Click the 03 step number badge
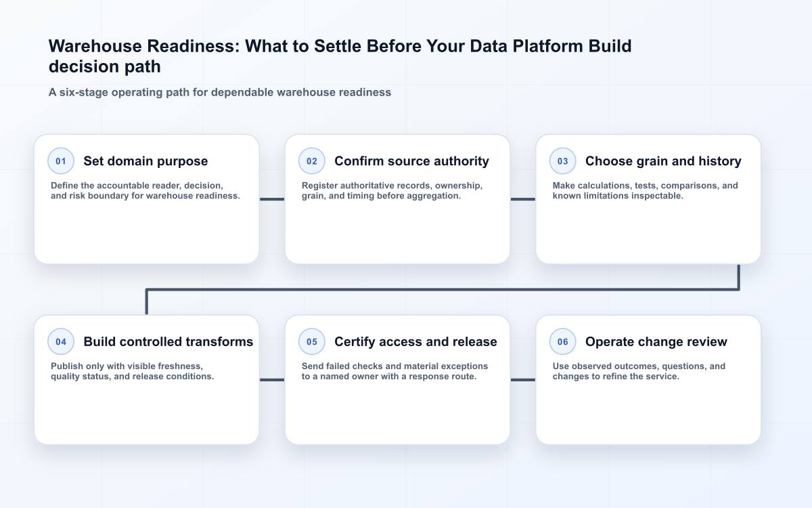The width and height of the screenshot is (812, 508). pyautogui.click(x=563, y=161)
